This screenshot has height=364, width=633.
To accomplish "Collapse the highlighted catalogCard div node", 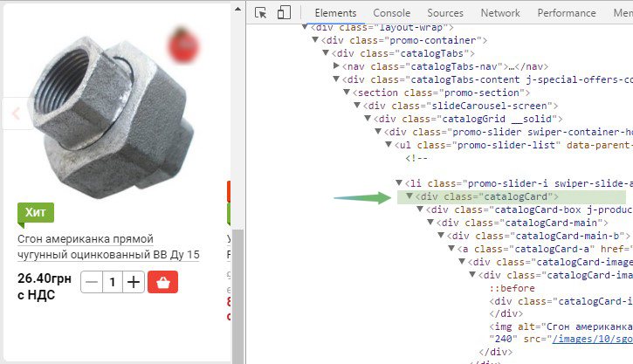I will tap(409, 196).
